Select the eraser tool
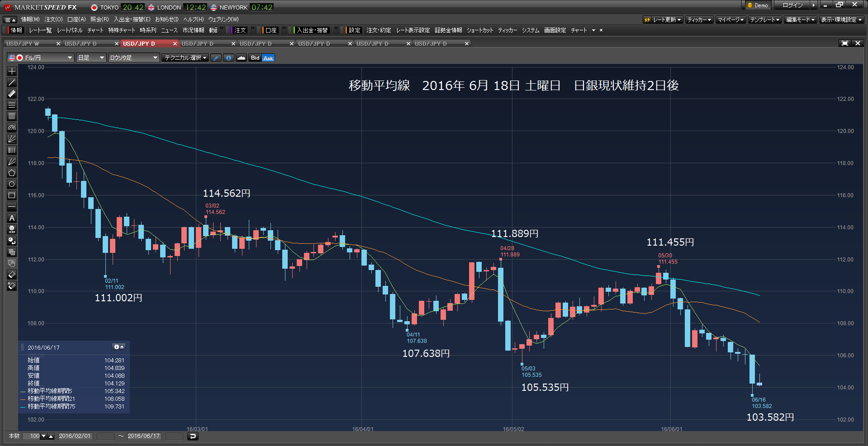This screenshot has width=868, height=446. [12, 275]
